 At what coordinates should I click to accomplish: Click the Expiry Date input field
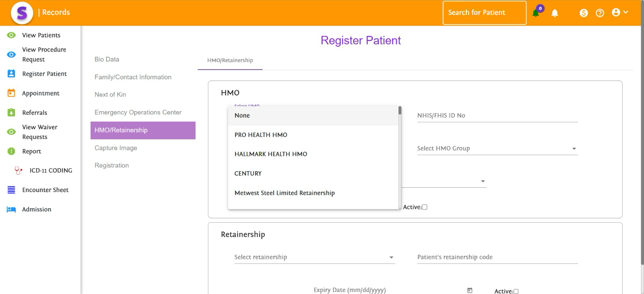coord(388,290)
